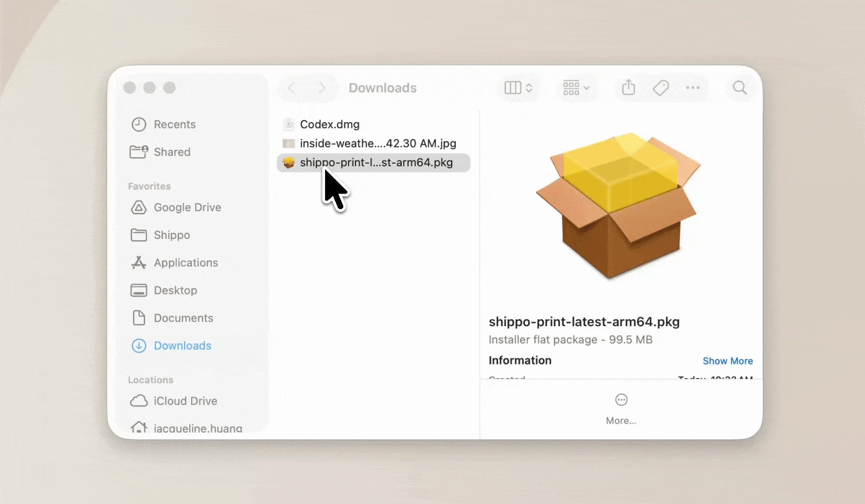
Task: Open the group-by grid dropdown
Action: (x=576, y=88)
